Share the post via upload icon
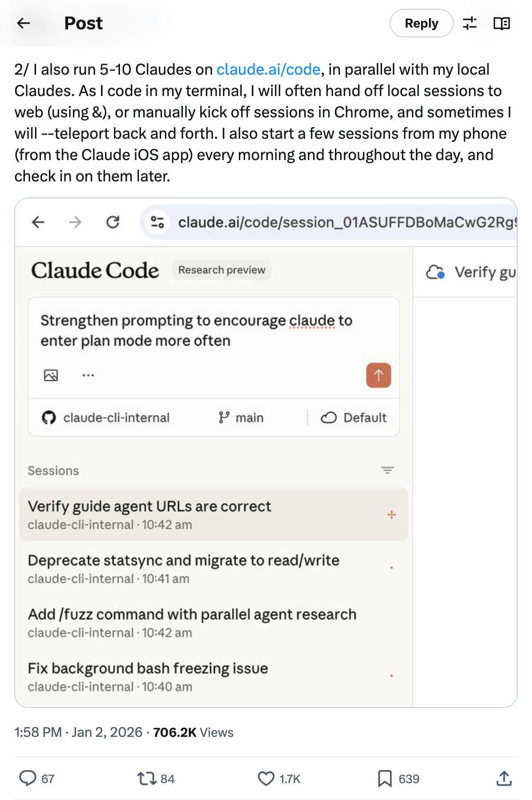This screenshot has height=800, width=532. coord(504,778)
